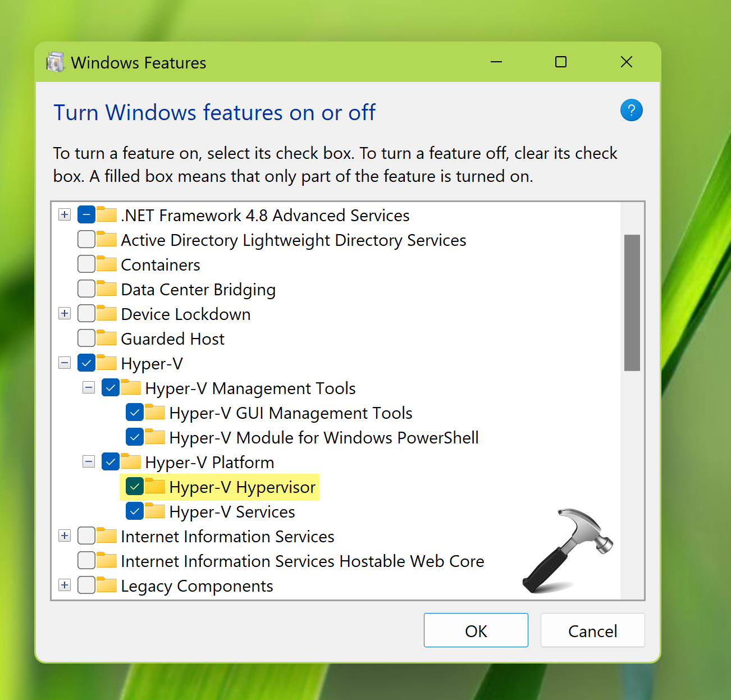Click the feature list vertical scrollbar thumb
Viewport: 731px width, 700px height.
pos(632,303)
